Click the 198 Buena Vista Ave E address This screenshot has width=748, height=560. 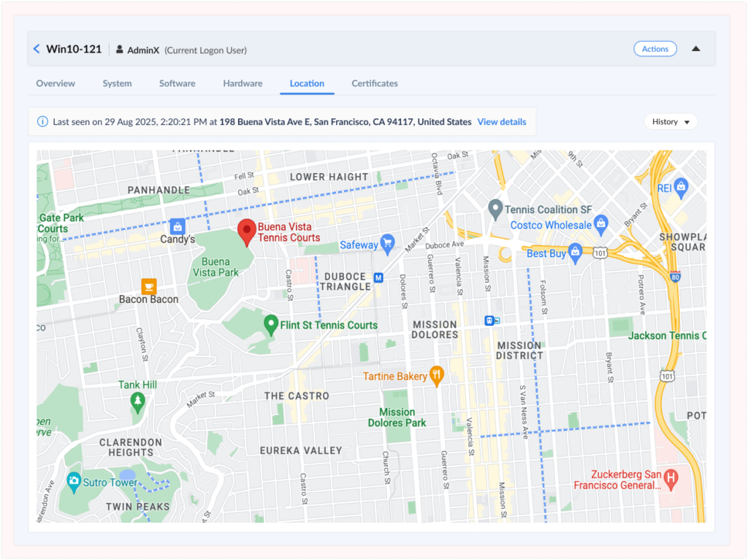coord(346,122)
